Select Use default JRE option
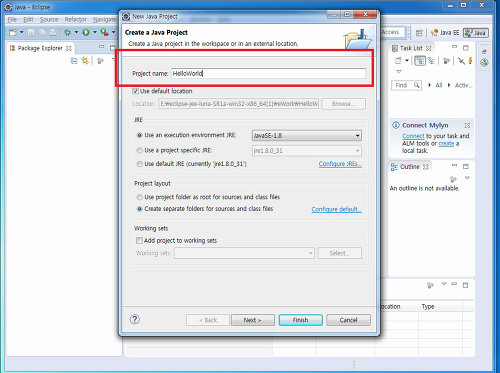This screenshot has height=373, width=500. [140, 164]
